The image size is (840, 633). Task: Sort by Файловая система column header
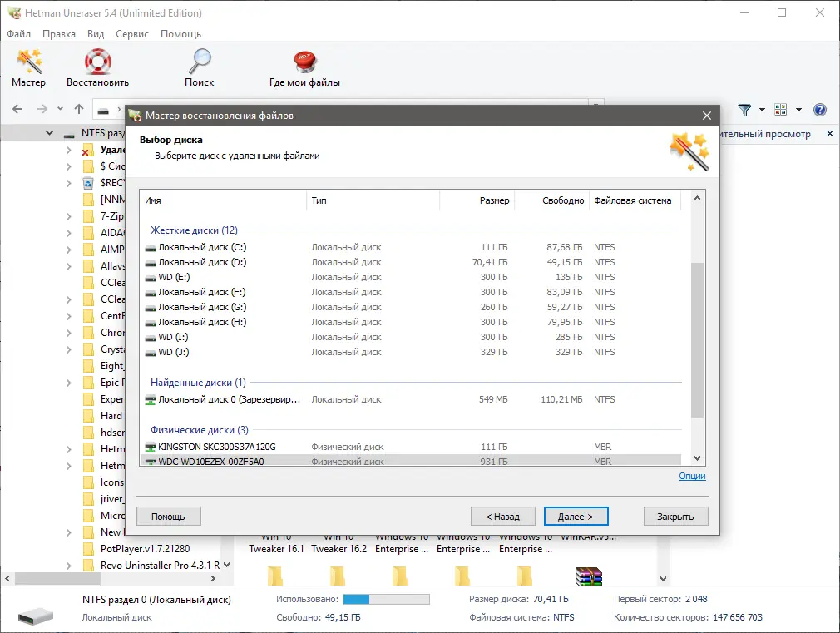pyautogui.click(x=635, y=200)
